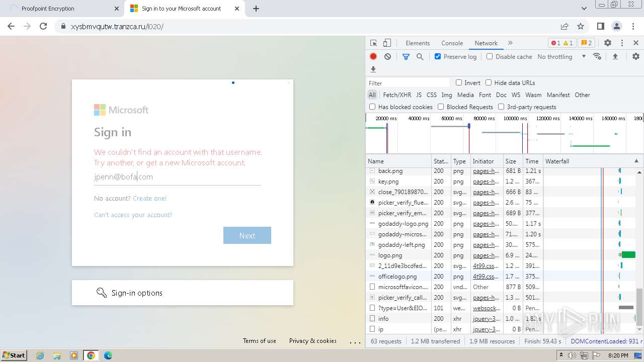644x362 pixels.
Task: Click in the network Filter text box
Action: 408,83
